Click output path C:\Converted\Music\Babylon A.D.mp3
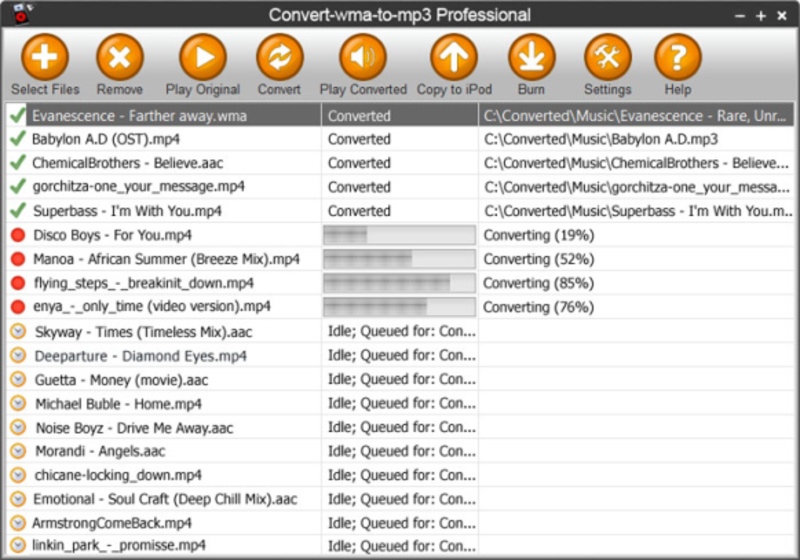800x560 pixels. click(601, 139)
